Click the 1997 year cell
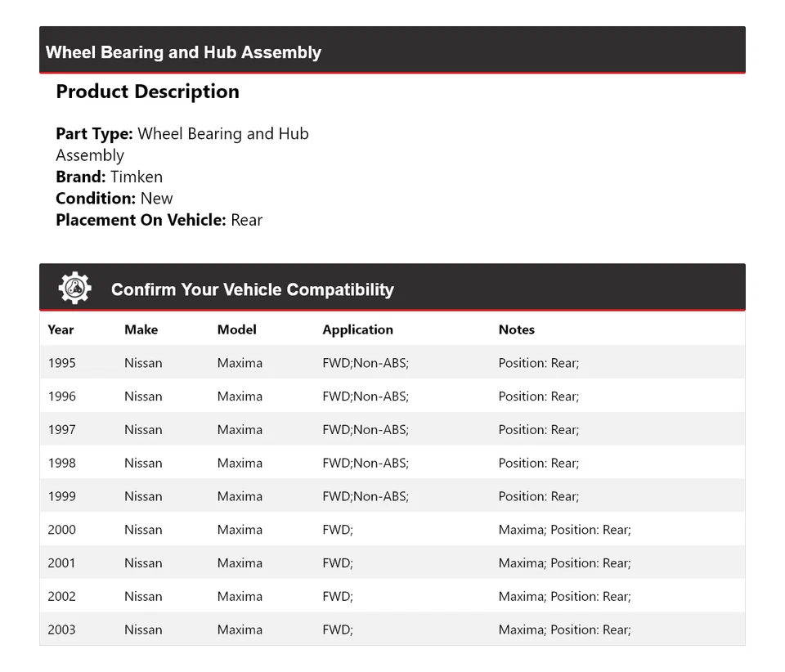Viewport: 785px width, 672px height. [x=61, y=430]
